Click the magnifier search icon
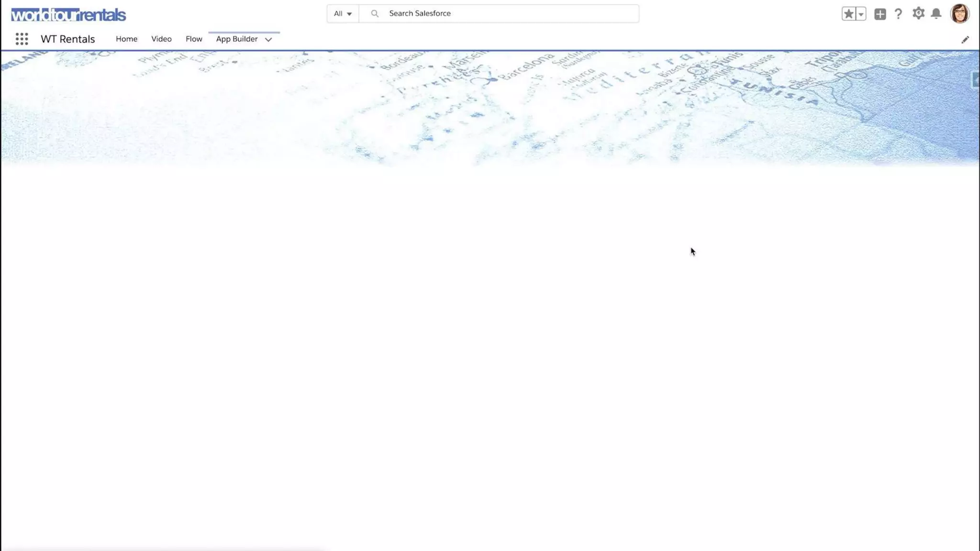 coord(375,13)
